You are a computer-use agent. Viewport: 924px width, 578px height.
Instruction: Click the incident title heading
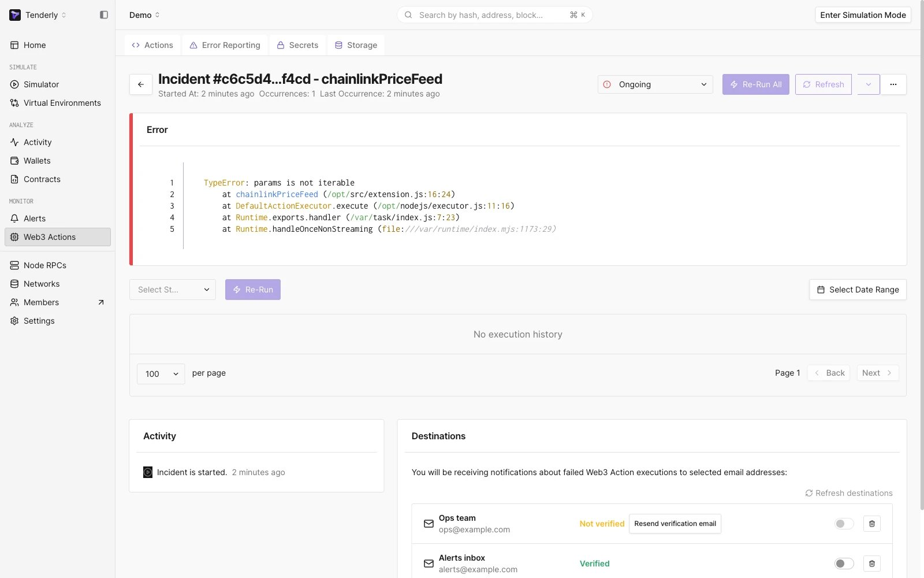click(x=300, y=79)
